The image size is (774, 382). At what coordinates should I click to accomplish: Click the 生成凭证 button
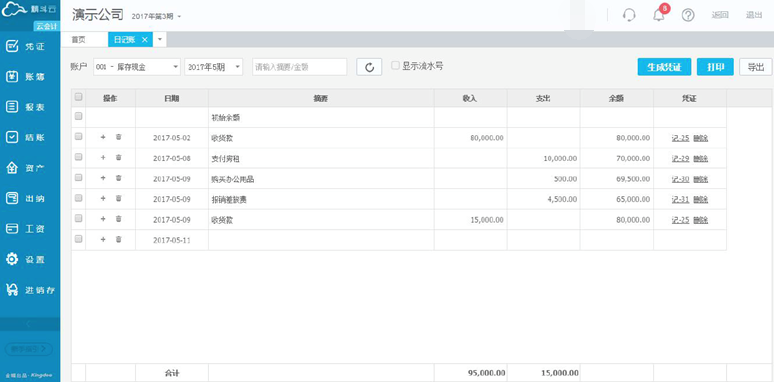pos(664,67)
